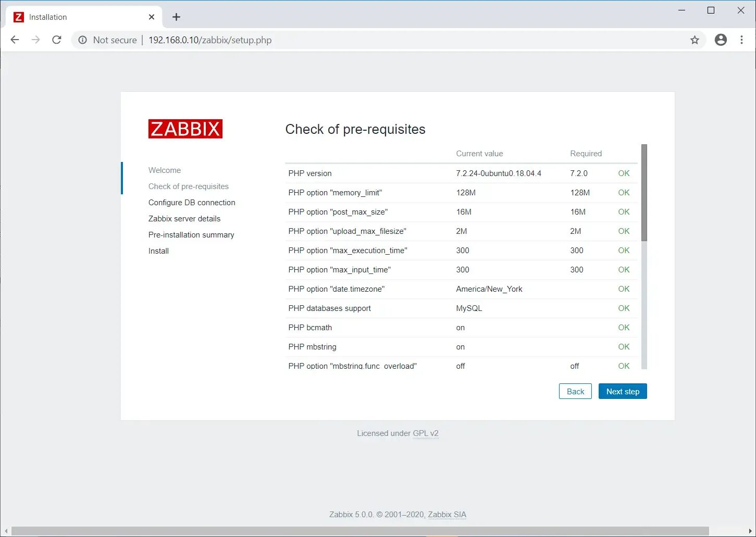Open the GPL v2 license link
Image resolution: width=756 pixels, height=537 pixels.
click(x=426, y=433)
